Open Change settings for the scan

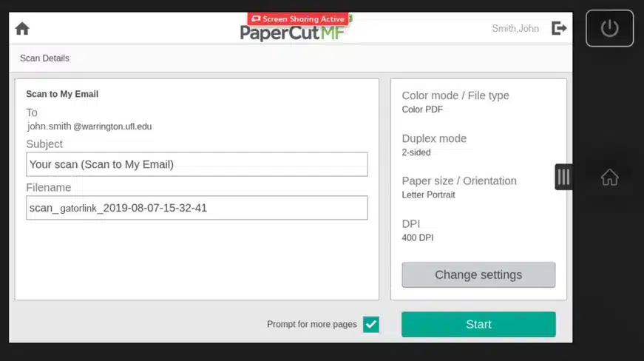click(x=478, y=274)
